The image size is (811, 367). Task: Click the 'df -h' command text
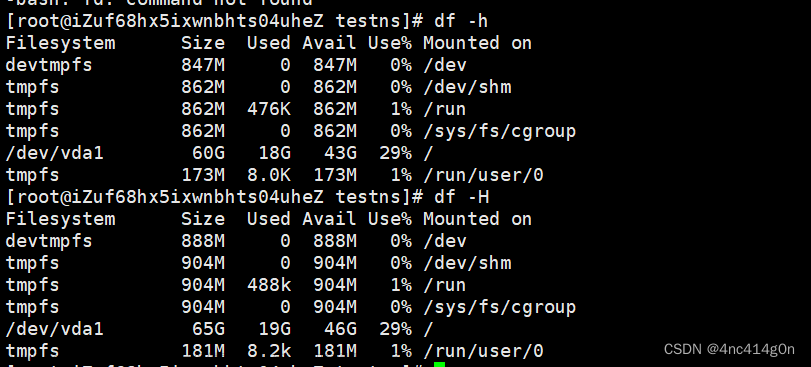461,21
